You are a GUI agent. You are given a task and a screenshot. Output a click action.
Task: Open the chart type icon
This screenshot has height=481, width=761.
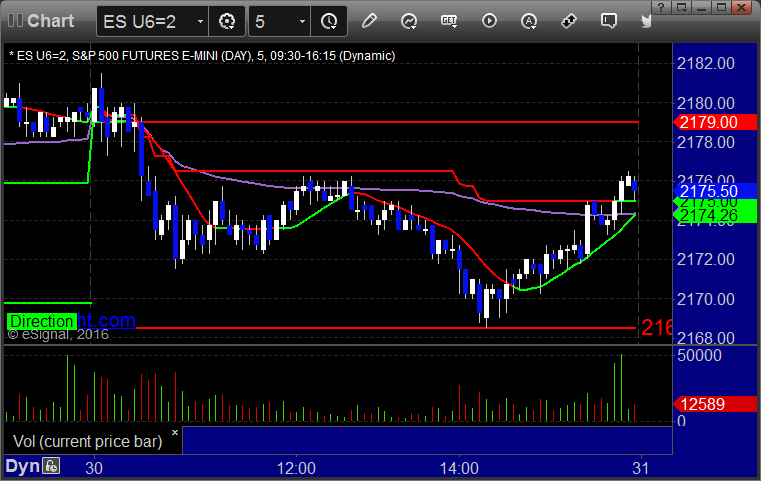tap(409, 21)
